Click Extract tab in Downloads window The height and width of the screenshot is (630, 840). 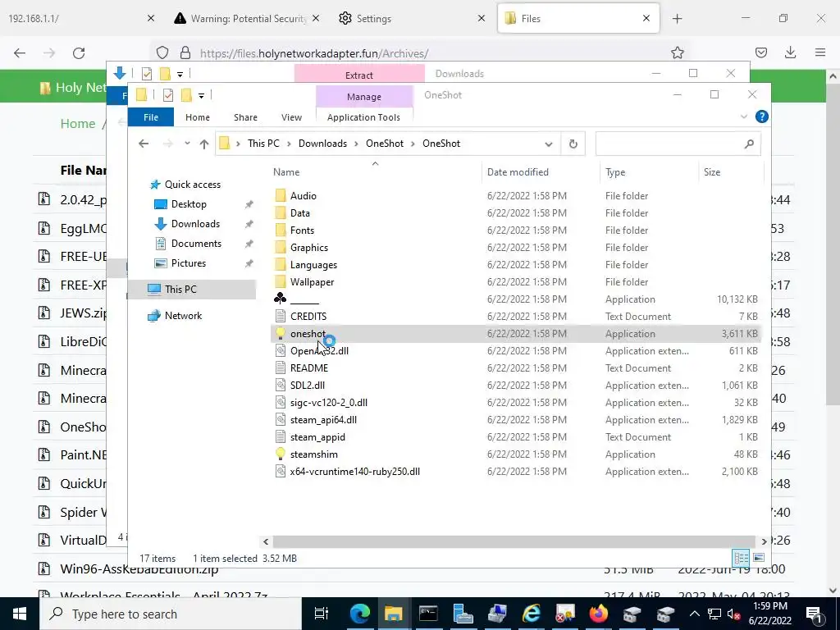tap(359, 75)
